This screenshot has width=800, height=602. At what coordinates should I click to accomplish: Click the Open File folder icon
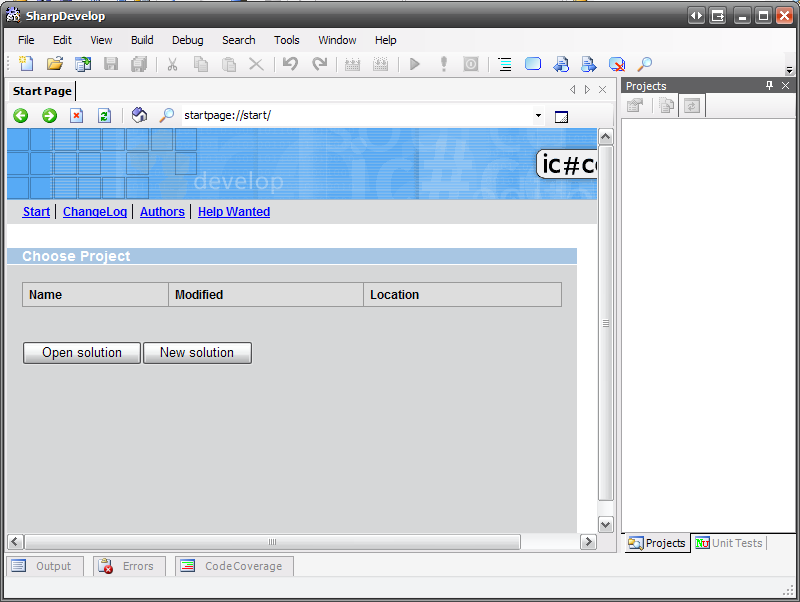[x=55, y=64]
